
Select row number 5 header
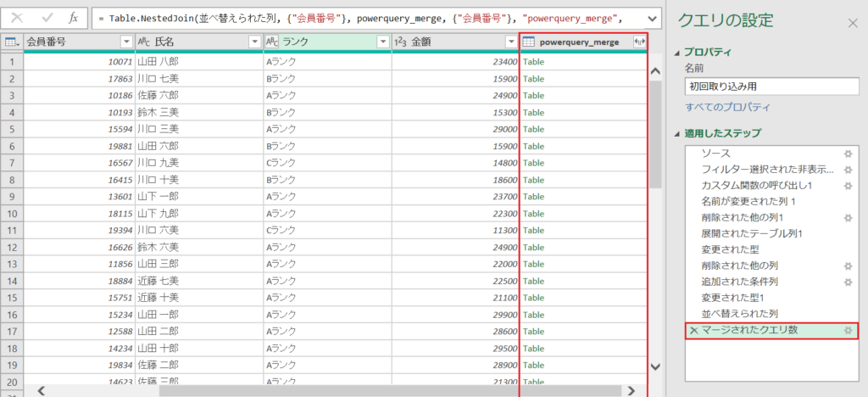click(12, 129)
